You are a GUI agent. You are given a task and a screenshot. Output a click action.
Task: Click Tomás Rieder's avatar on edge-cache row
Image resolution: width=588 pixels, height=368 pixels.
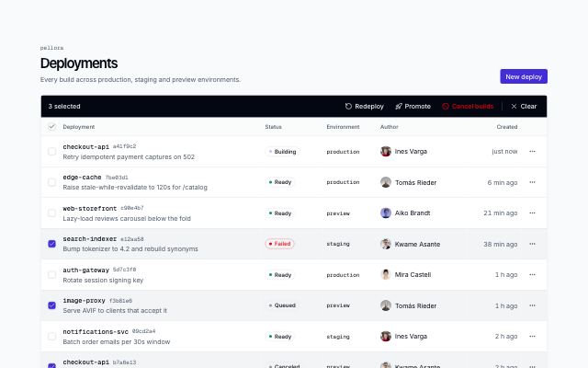386,182
